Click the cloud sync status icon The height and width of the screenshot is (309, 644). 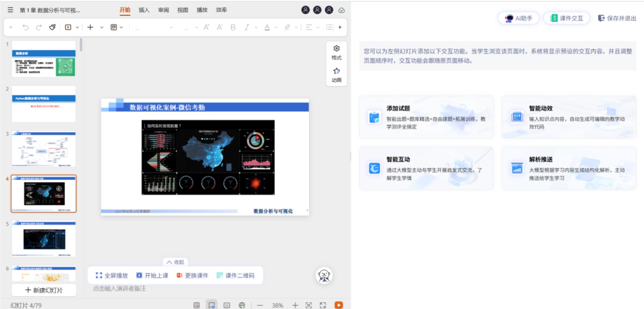pyautogui.click(x=341, y=10)
